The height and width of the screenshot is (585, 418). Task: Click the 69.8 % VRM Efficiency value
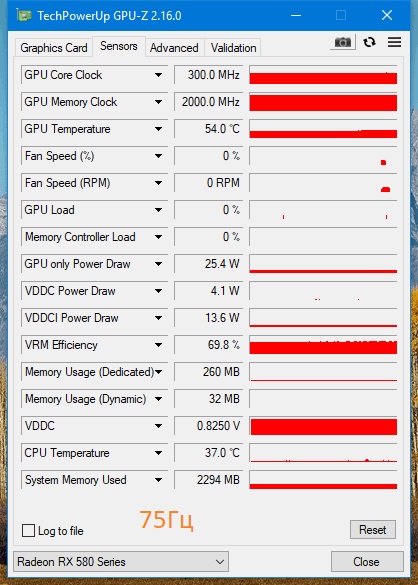(x=208, y=345)
